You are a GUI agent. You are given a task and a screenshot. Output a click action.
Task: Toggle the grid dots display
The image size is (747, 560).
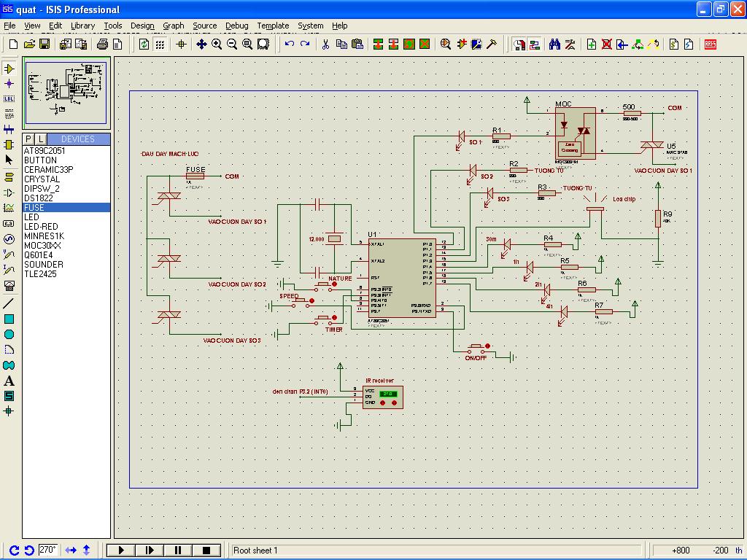(160, 44)
